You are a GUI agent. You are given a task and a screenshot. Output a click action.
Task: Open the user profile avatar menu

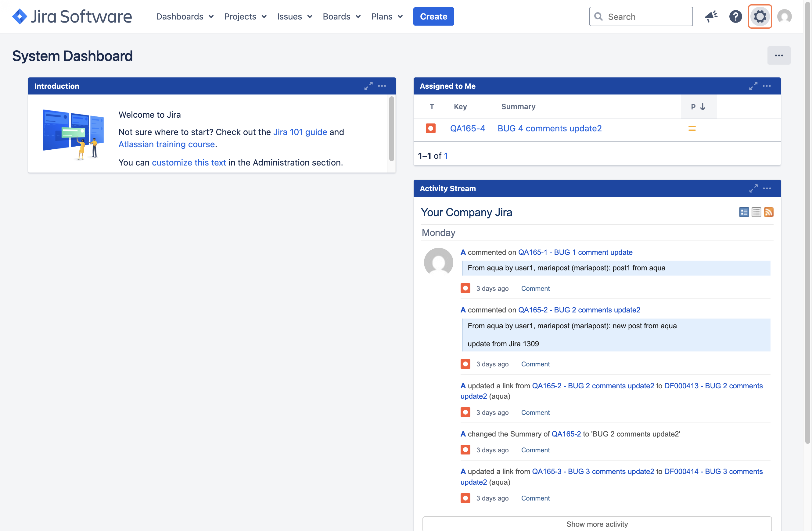pos(784,16)
